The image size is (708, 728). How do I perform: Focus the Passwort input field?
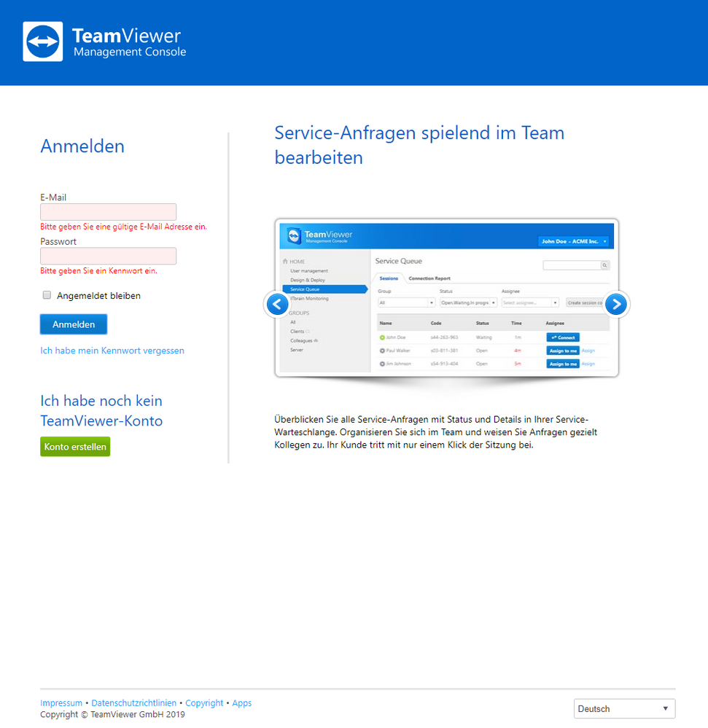108,256
